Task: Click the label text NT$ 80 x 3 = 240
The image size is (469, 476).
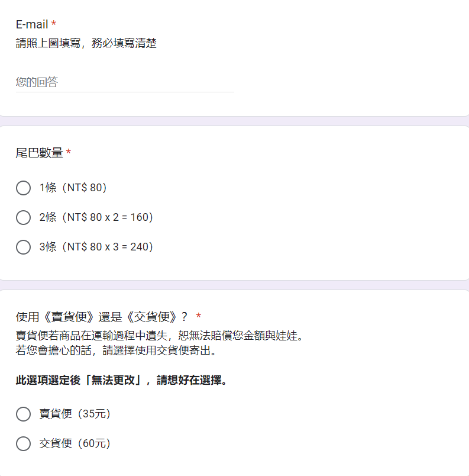Action: 110,247
